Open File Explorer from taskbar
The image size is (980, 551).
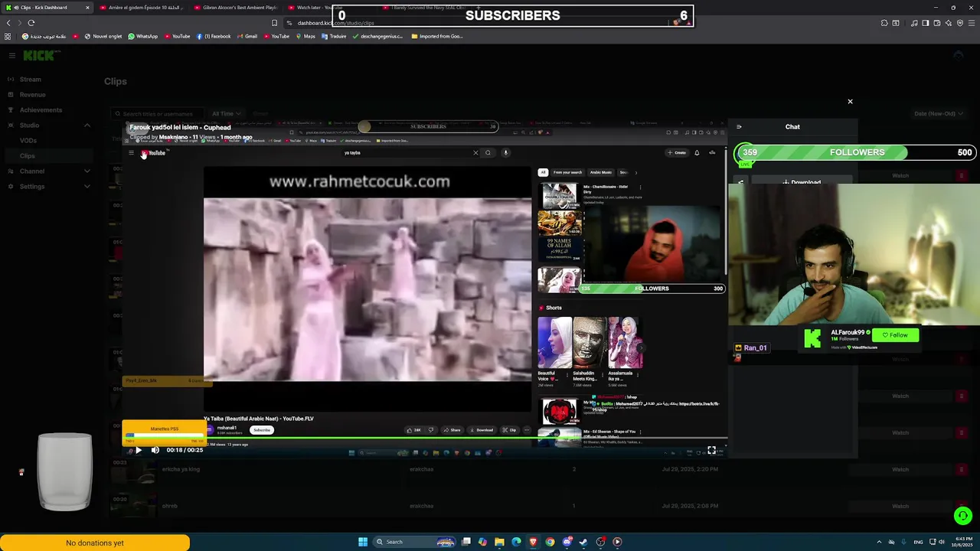499,542
